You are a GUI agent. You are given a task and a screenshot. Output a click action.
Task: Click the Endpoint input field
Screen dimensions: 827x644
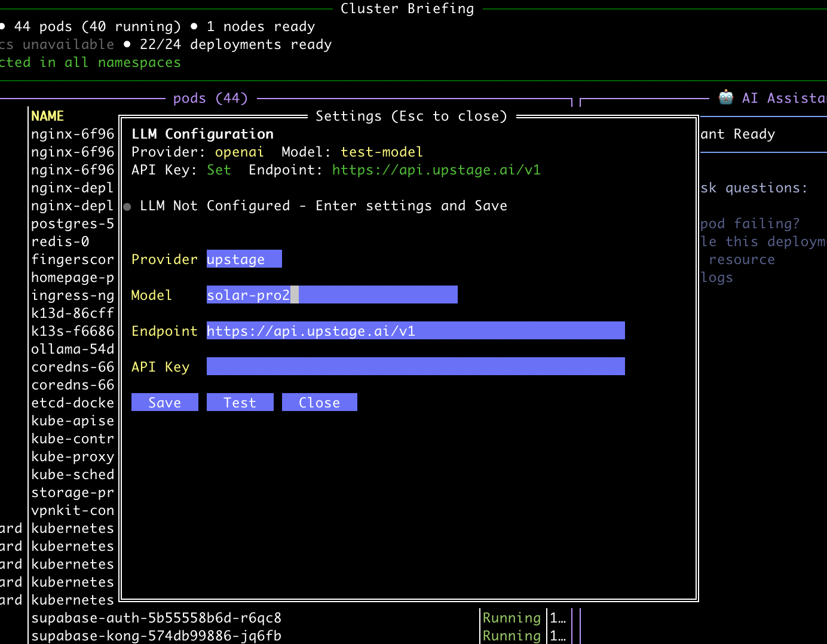tap(415, 331)
